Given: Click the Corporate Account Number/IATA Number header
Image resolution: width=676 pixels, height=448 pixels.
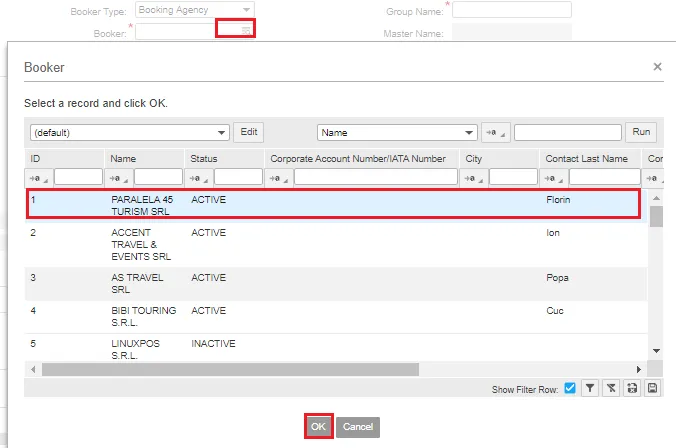Looking at the screenshot, I should point(358,159).
